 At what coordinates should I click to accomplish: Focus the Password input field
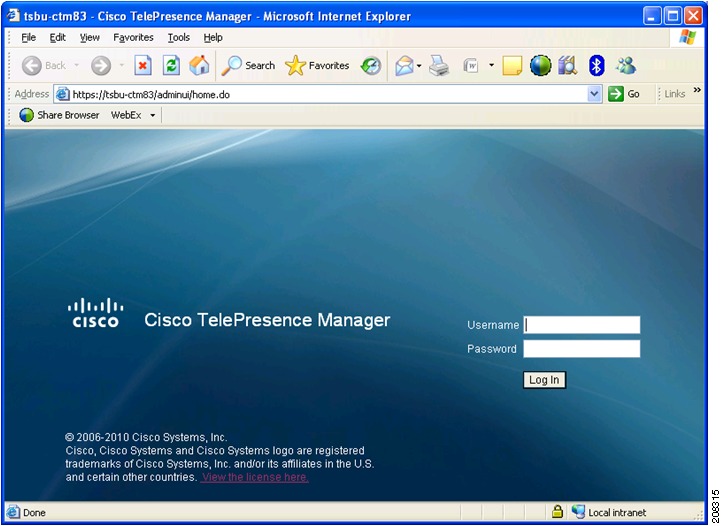582,349
